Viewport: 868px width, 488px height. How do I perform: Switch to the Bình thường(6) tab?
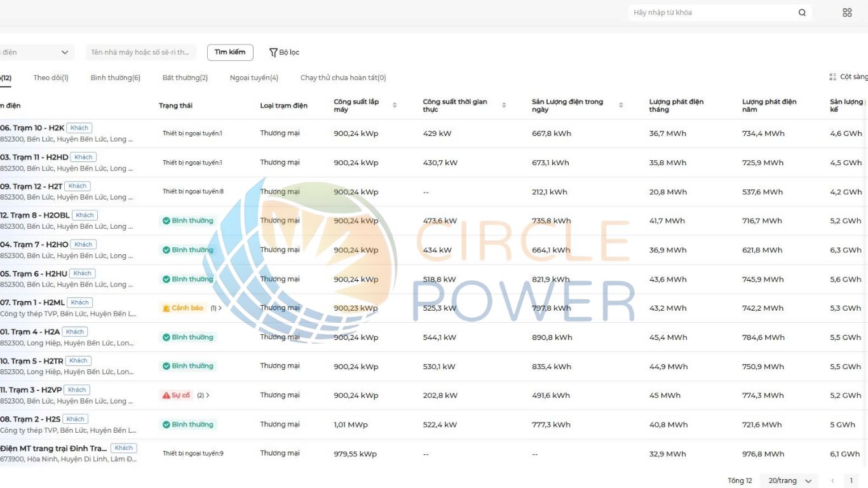point(115,78)
